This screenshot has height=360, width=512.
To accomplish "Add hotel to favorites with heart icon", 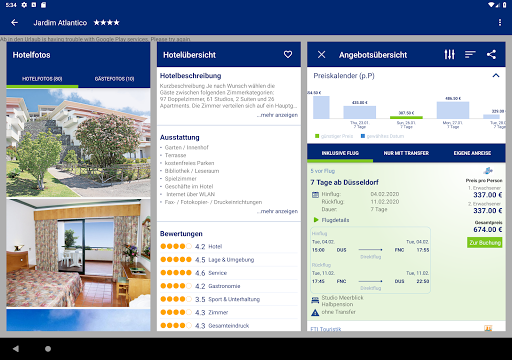I will [288, 54].
